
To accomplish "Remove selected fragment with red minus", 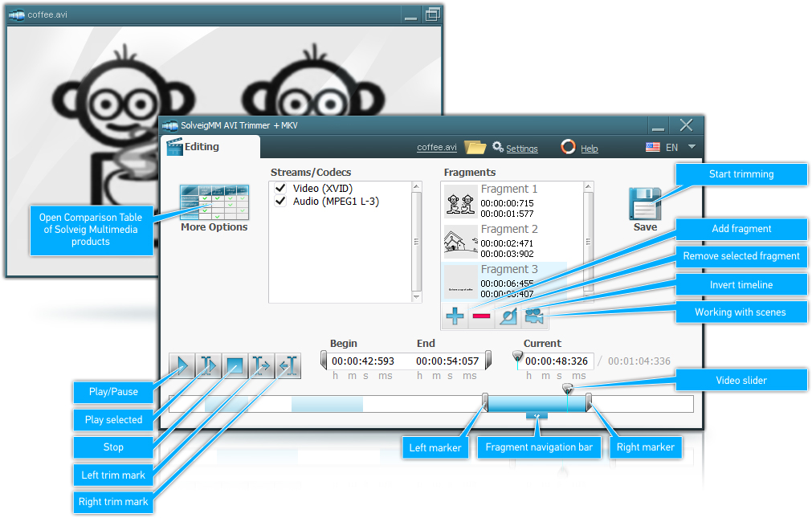I will [x=481, y=316].
